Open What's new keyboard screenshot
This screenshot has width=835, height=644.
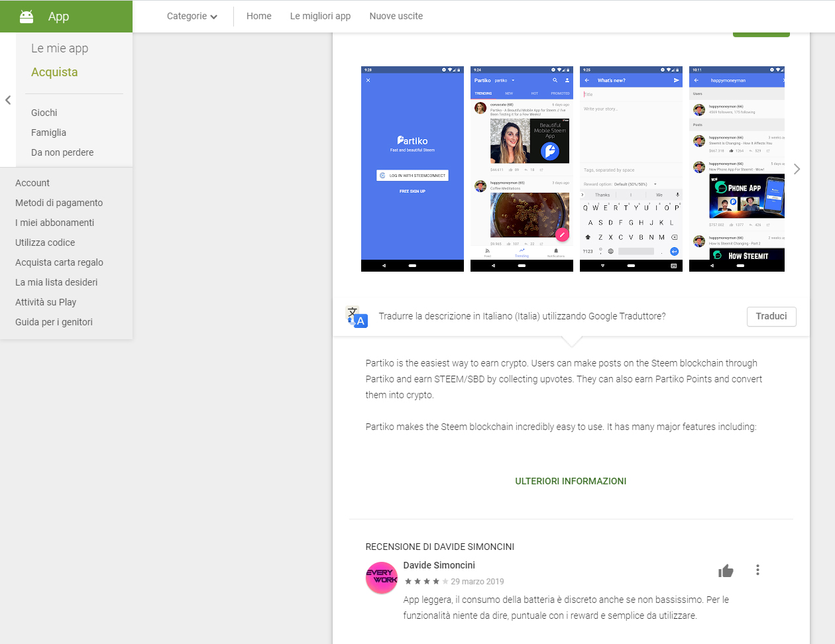point(631,169)
